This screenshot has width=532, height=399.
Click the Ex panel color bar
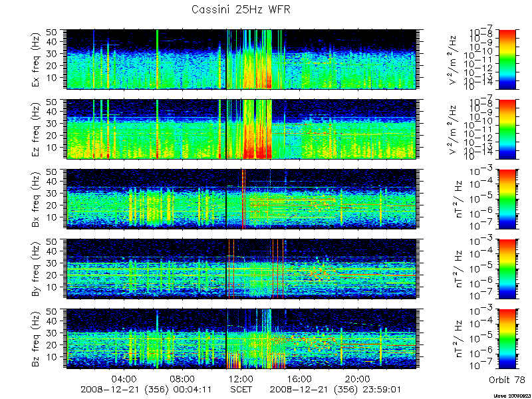(507, 59)
